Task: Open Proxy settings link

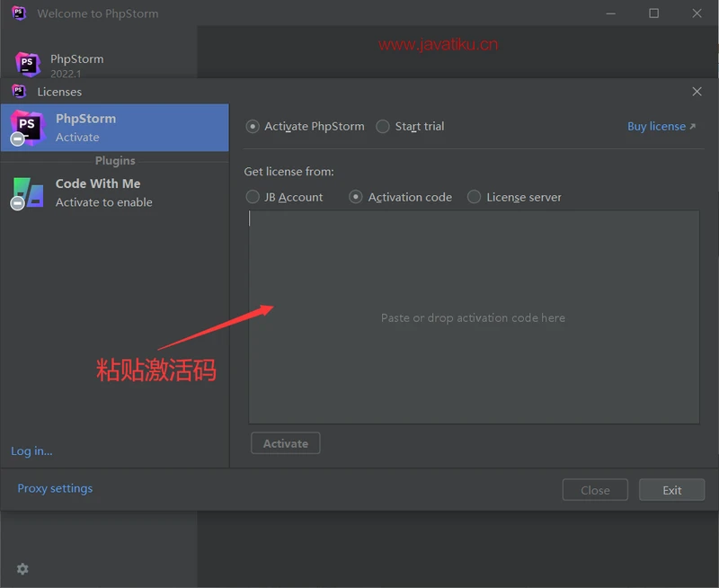Action: [x=55, y=488]
